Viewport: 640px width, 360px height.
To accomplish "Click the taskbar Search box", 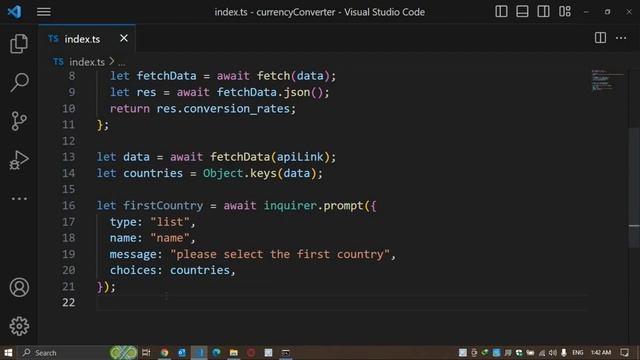I will click(63, 352).
